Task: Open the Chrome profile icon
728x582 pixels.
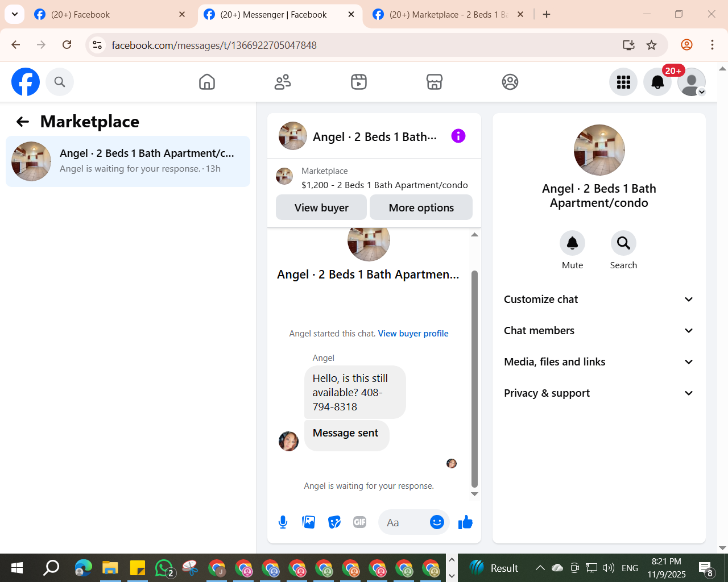Action: (x=686, y=45)
